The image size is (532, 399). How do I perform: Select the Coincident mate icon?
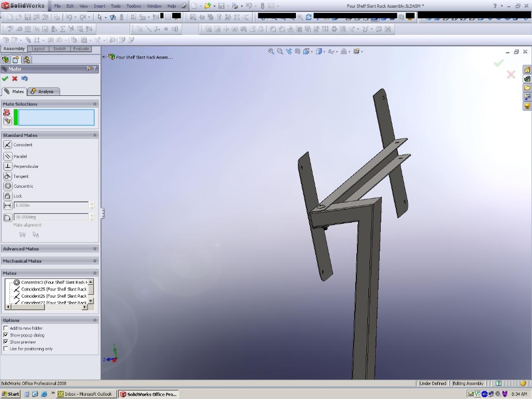8,145
